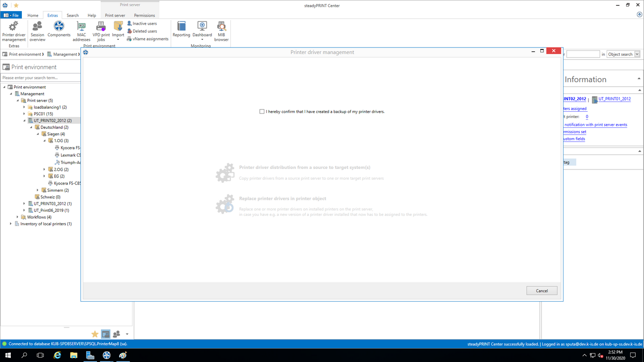Viewport: 644px width, 362px height.
Task: Click the tree search term field
Action: (x=40, y=78)
